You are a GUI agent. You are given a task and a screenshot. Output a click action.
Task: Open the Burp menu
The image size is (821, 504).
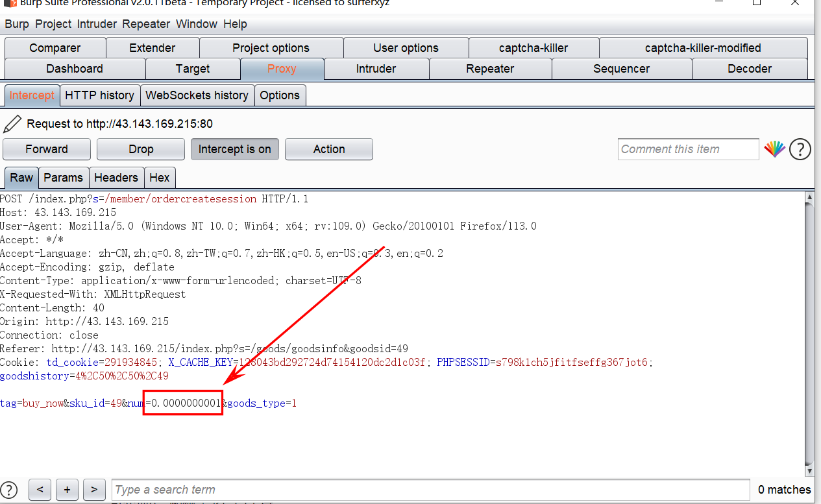coord(17,24)
